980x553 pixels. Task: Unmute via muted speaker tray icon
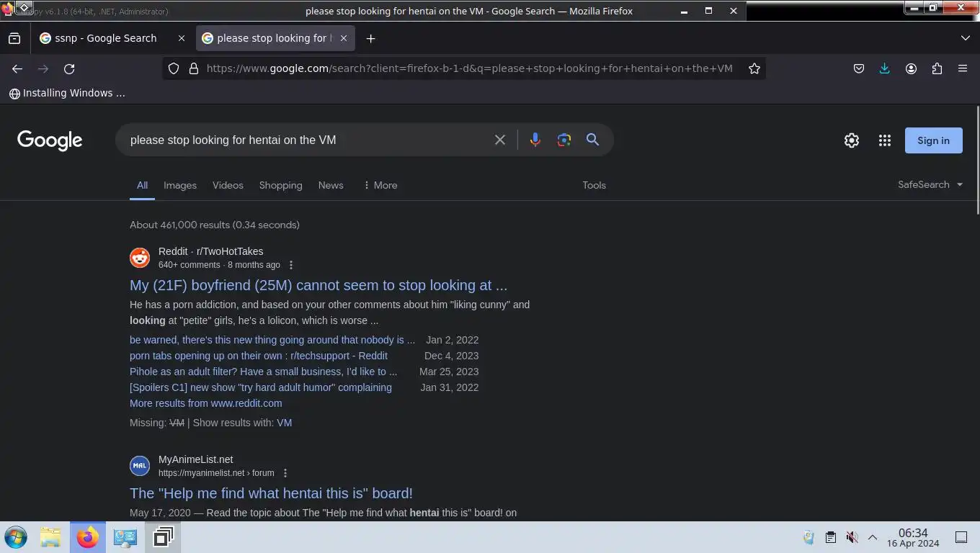[852, 537]
